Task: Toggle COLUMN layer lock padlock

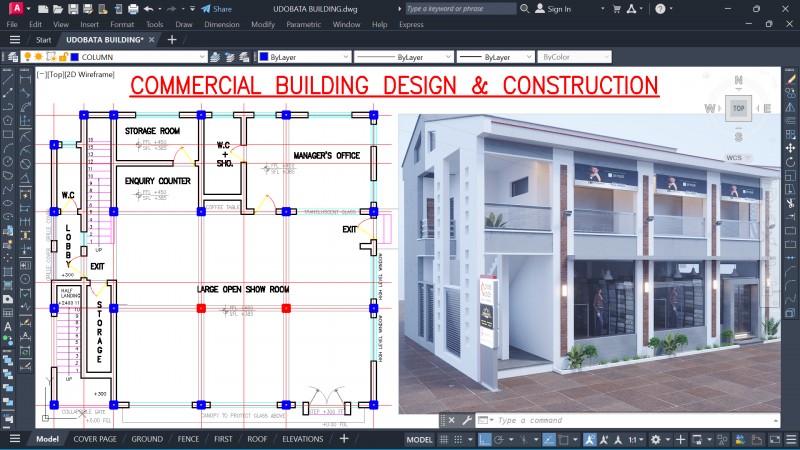Action: coord(63,57)
